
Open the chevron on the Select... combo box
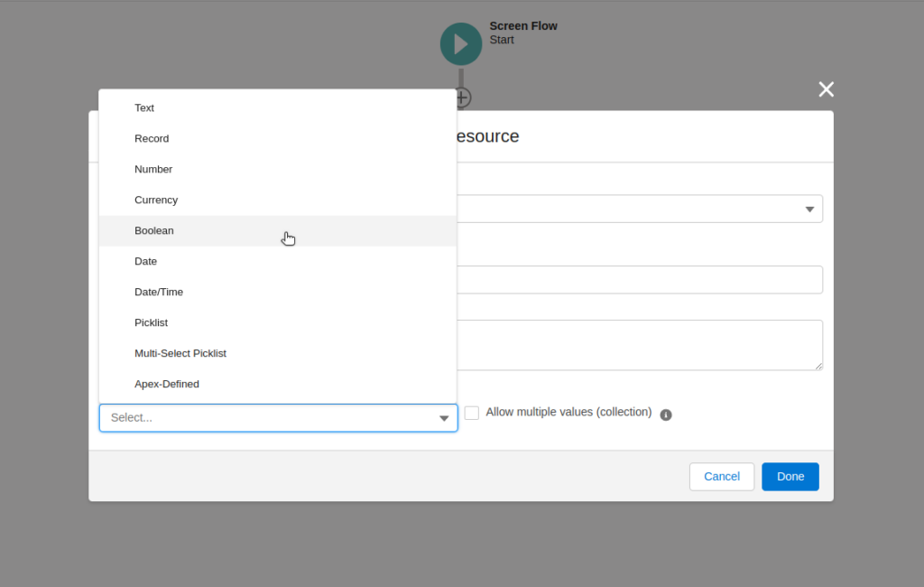click(443, 417)
